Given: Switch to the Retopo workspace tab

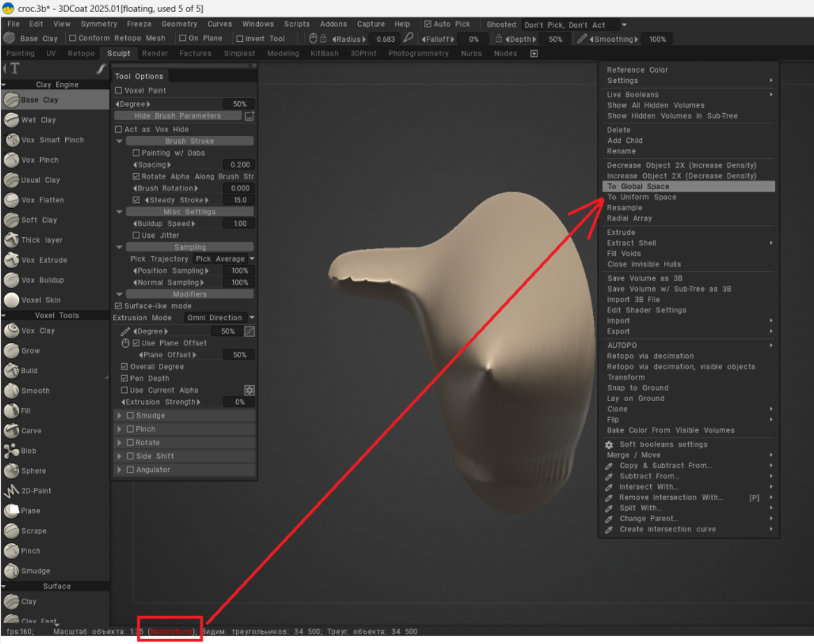Looking at the screenshot, I should tap(81, 54).
